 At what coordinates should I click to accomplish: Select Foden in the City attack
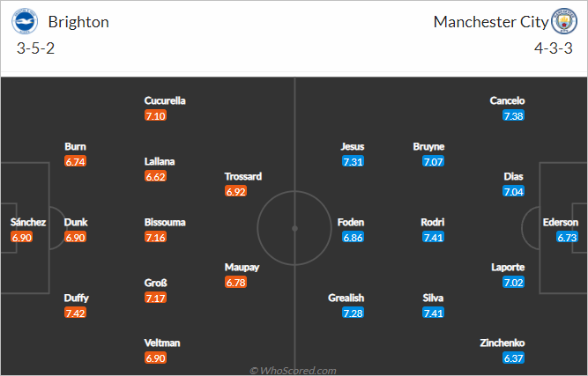pyautogui.click(x=351, y=222)
